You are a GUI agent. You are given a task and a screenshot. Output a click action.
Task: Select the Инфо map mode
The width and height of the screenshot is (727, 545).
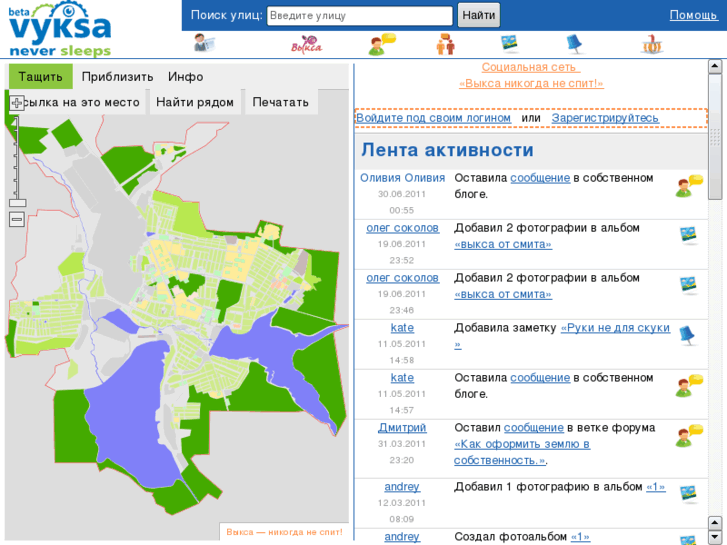(x=186, y=77)
